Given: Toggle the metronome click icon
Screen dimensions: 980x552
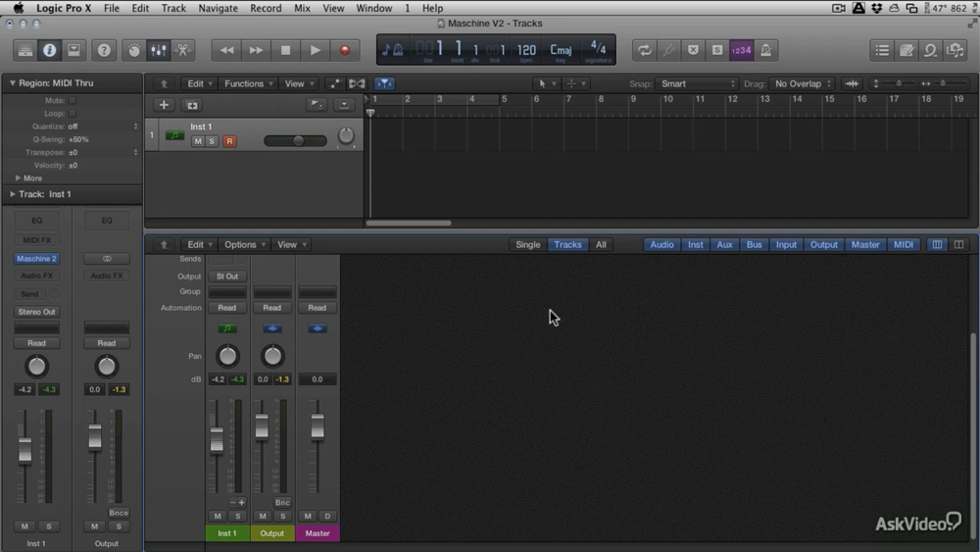Looking at the screenshot, I should (766, 50).
